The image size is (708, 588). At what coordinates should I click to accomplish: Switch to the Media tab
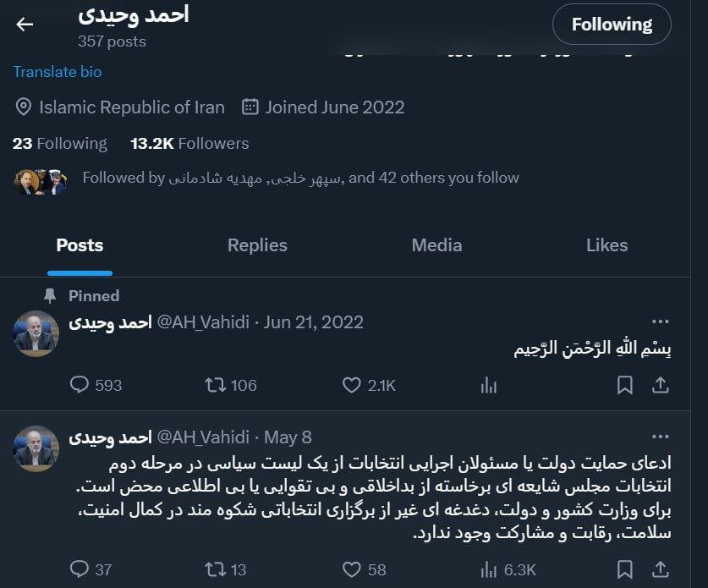[436, 245]
